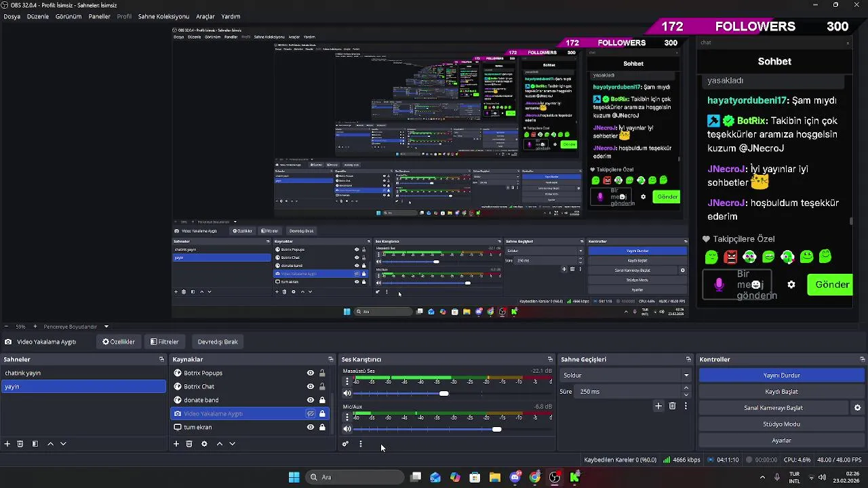The height and width of the screenshot is (488, 868).
Task: Undock the Sahneler panel
Action: [x=161, y=359]
